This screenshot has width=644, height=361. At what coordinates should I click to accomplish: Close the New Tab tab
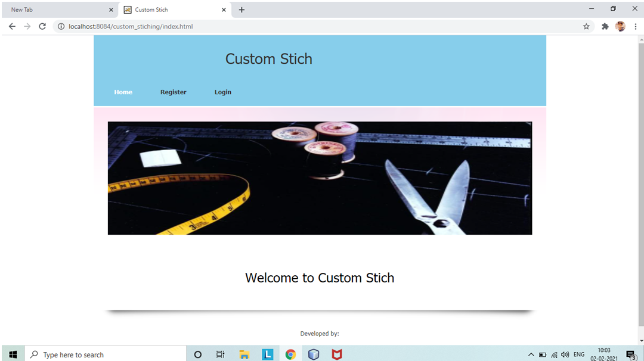pos(111,10)
